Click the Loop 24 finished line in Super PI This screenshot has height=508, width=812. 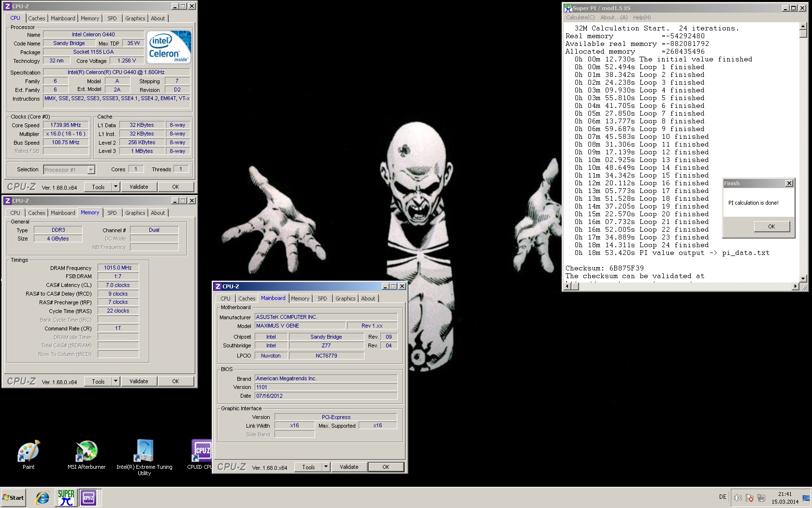641,245
